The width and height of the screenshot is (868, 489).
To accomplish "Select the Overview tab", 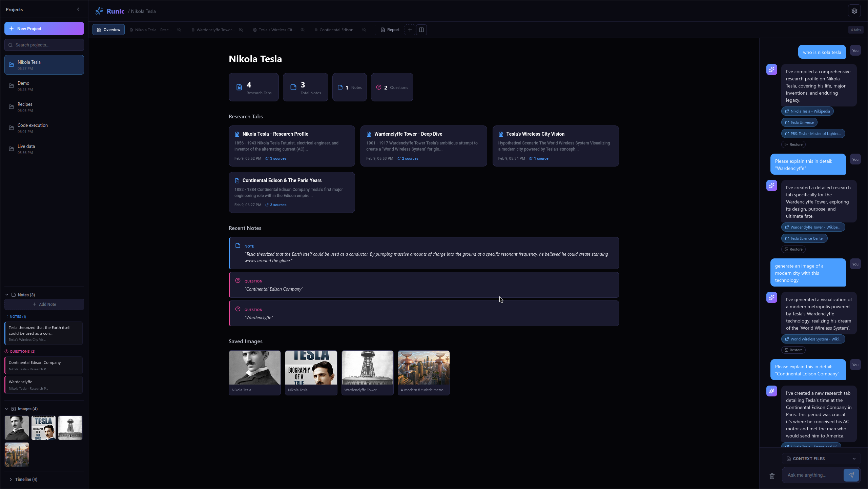I will pos(108,30).
